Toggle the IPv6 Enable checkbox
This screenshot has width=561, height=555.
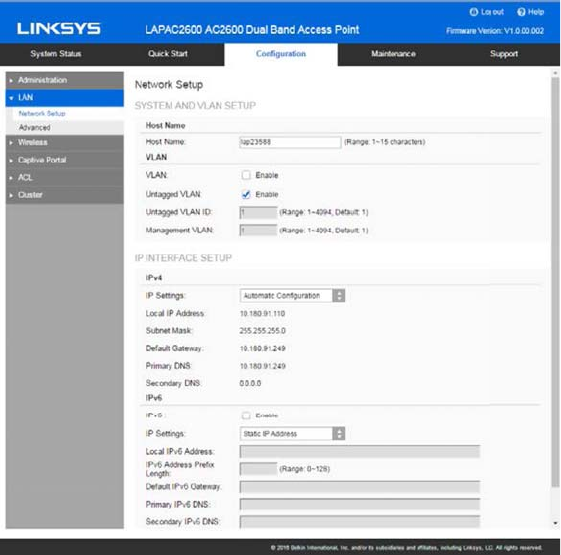[x=246, y=415]
